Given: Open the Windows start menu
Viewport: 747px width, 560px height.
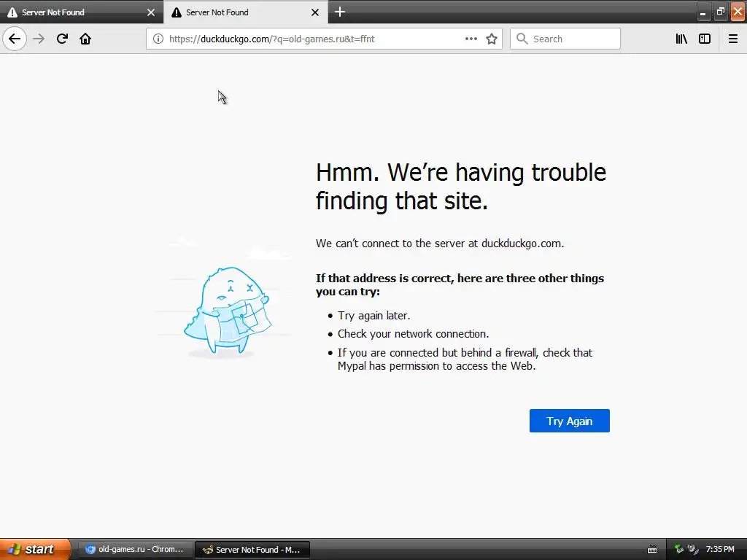Looking at the screenshot, I should pos(35,549).
